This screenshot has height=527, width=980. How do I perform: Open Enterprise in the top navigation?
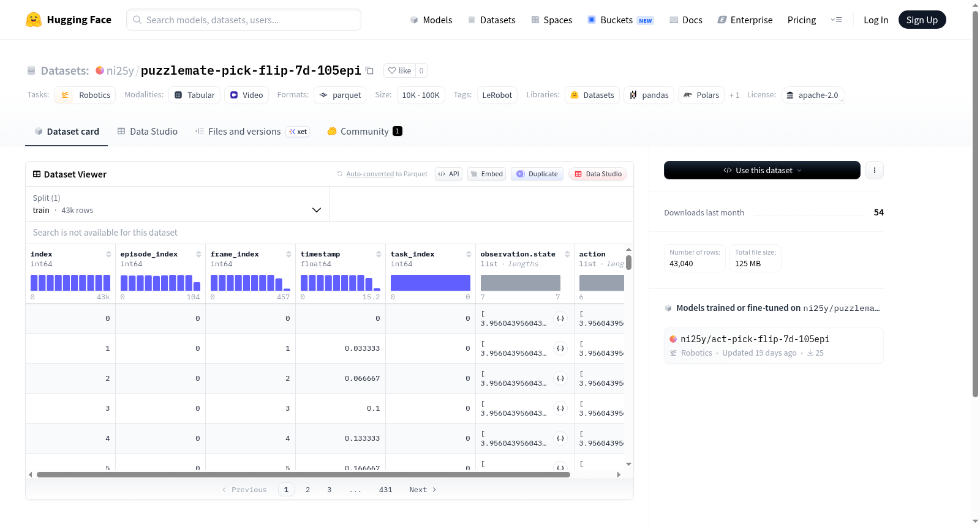point(745,20)
